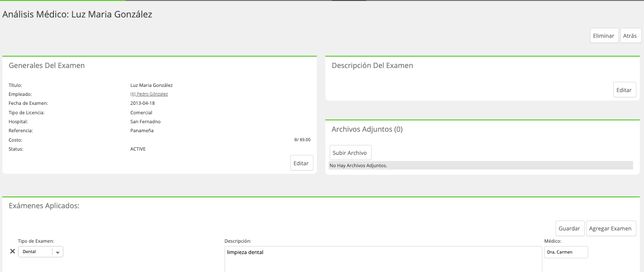This screenshot has width=644, height=272.
Task: Click the Tipo de Licencia label
Action: tap(26, 113)
